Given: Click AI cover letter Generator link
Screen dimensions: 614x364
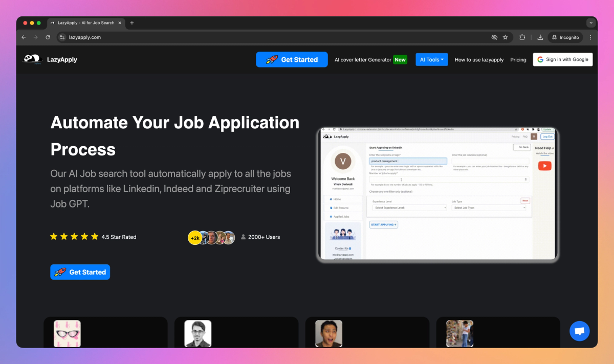Looking at the screenshot, I should [x=363, y=59].
